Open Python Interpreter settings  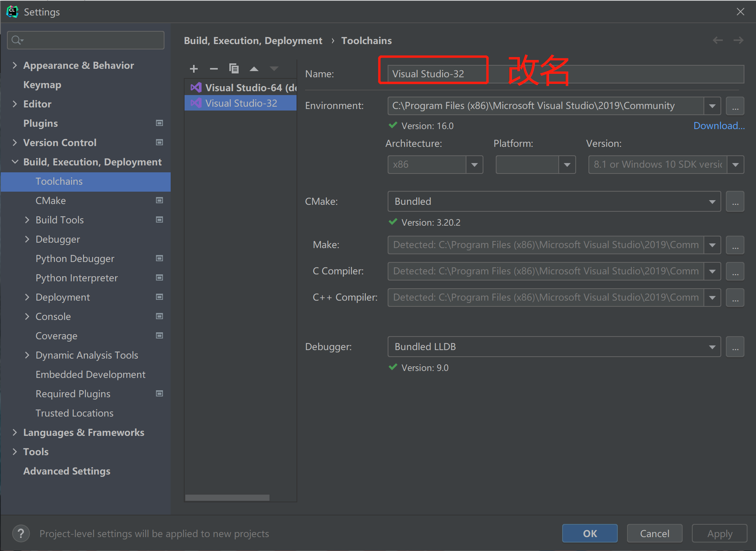(x=77, y=278)
